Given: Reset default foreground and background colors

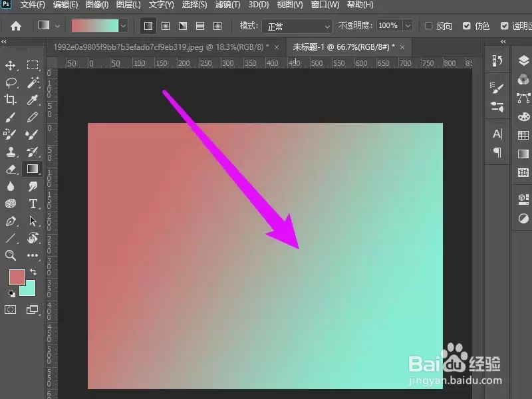Looking at the screenshot, I should point(12,294).
